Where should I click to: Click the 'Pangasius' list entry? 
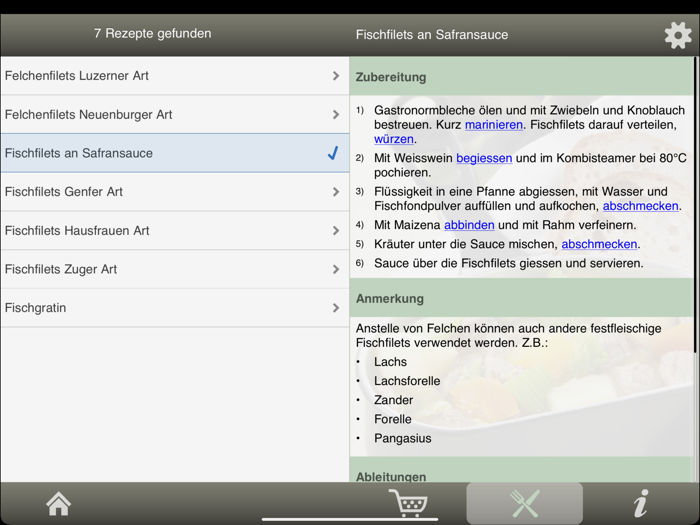[x=403, y=438]
